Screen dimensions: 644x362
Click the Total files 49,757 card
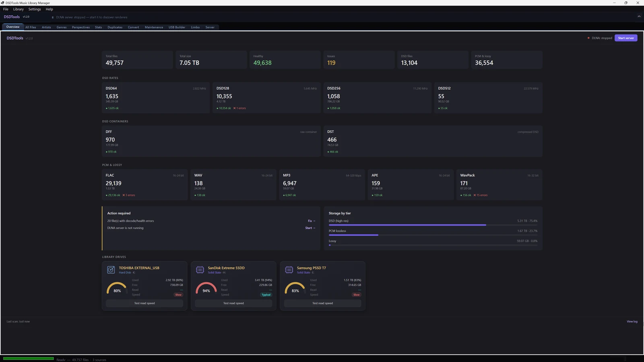[137, 60]
